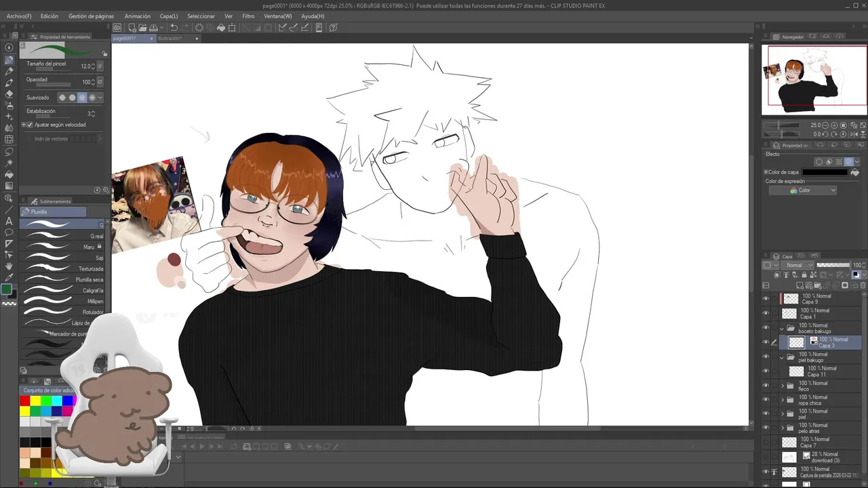Click the Navegador preview thumbnail
The image size is (868, 488).
[814, 79]
